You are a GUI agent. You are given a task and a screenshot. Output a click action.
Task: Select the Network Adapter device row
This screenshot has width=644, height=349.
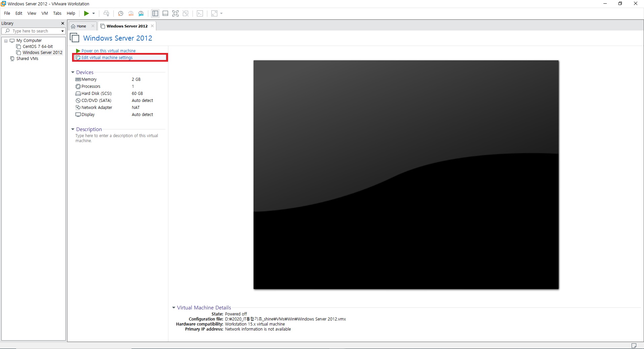click(x=120, y=108)
